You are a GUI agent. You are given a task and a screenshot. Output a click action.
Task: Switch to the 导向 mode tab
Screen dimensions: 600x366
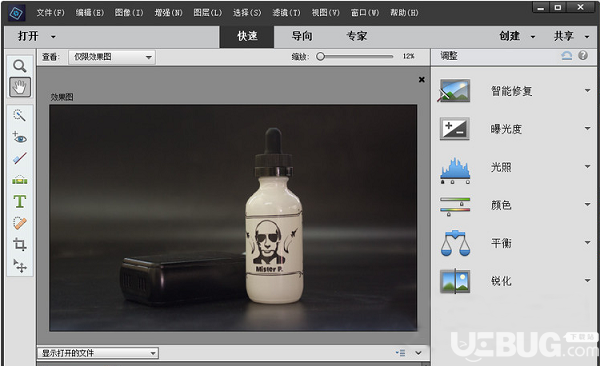coord(302,36)
